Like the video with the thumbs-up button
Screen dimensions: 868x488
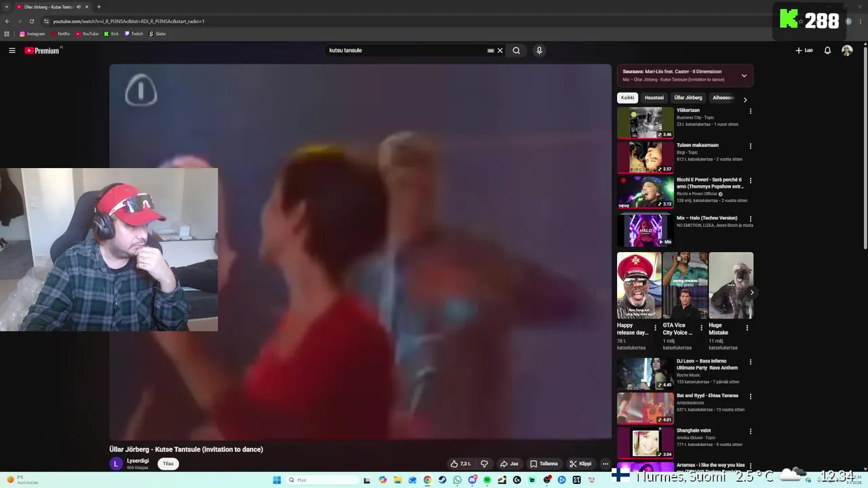point(460,464)
